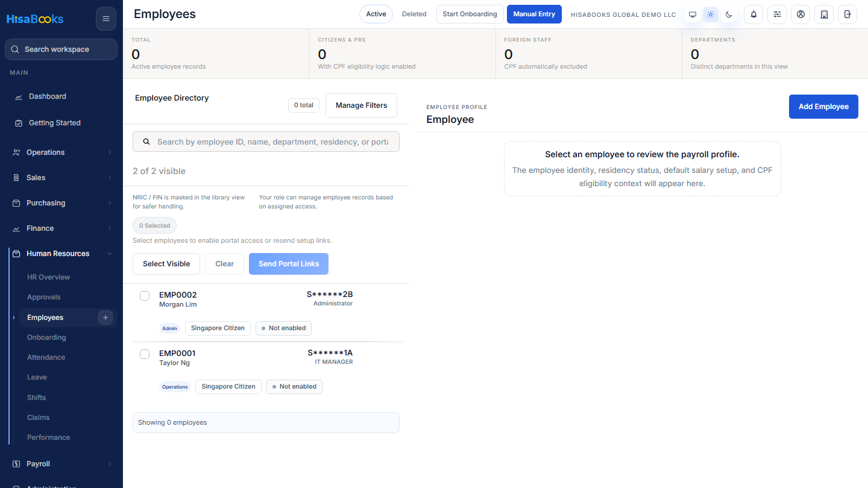This screenshot has height=488, width=868.
Task: Click the Finance trend icon
Action: (16, 228)
